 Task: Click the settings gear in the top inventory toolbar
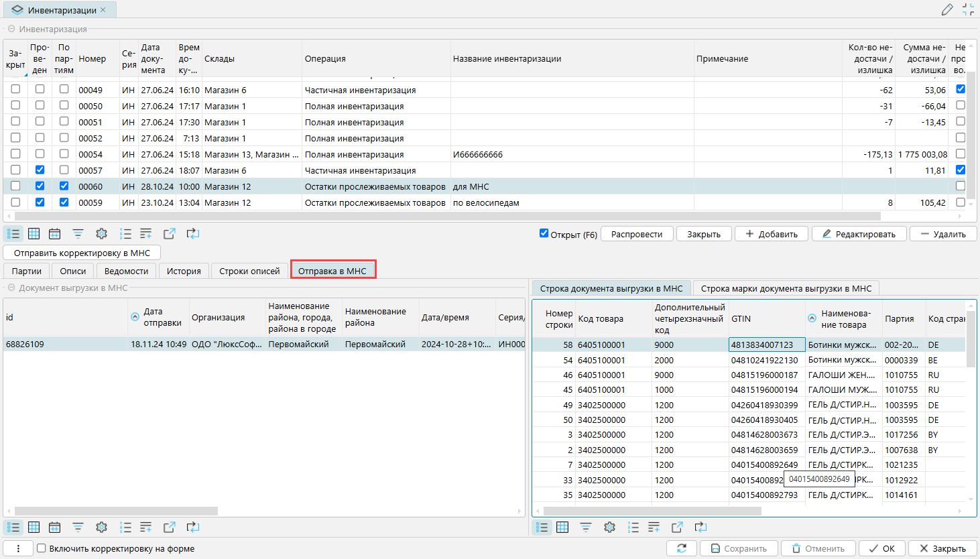(x=101, y=233)
